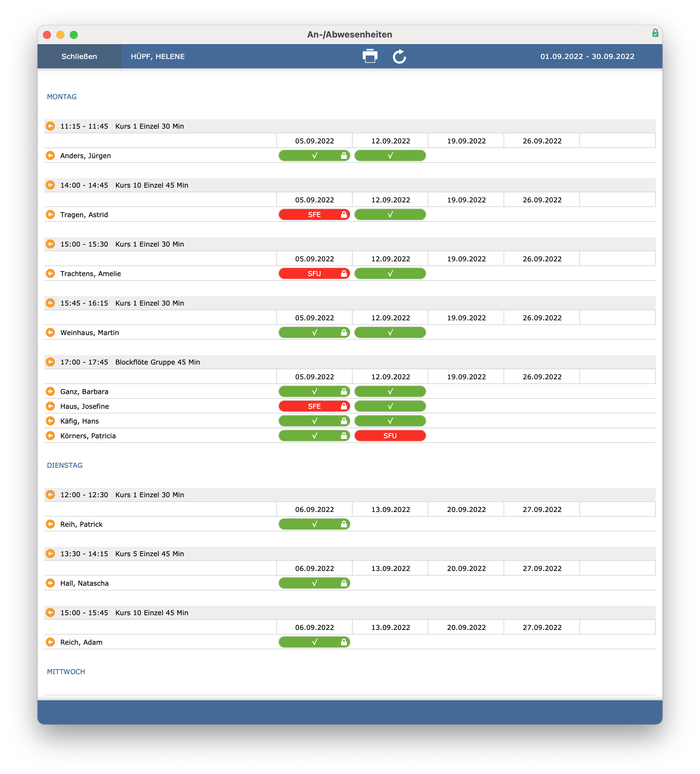Open orange arrow for Blockflöte Gruppe 45 Min
Image resolution: width=700 pixels, height=774 pixels.
pos(50,362)
